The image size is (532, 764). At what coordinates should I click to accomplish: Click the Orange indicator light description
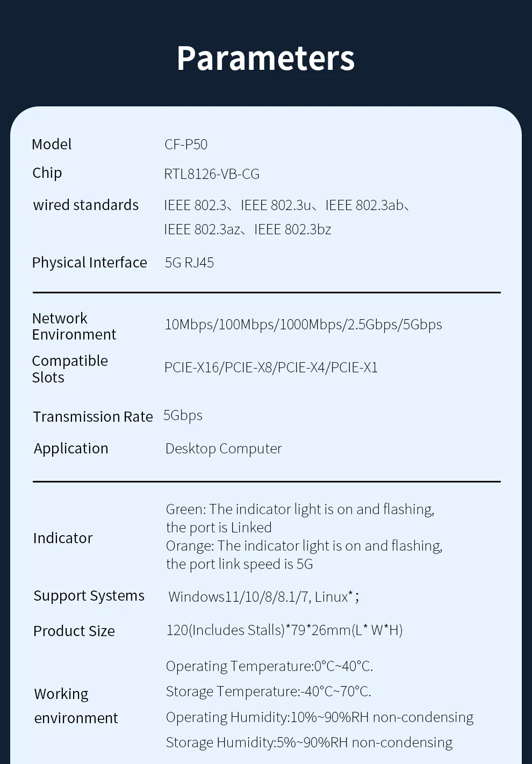(304, 554)
